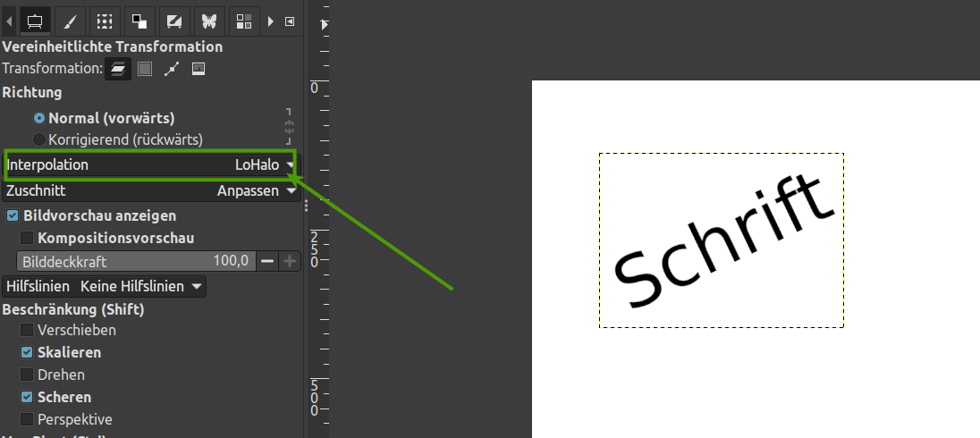Image resolution: width=980 pixels, height=438 pixels.
Task: Disable the Skalieren constraint checkbox
Action: (27, 352)
